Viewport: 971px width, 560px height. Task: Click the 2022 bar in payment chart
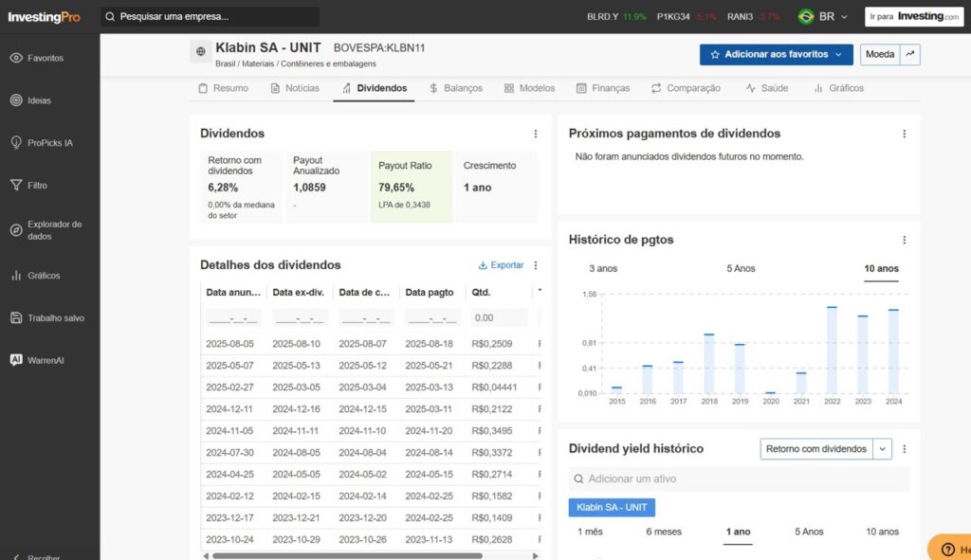(832, 349)
